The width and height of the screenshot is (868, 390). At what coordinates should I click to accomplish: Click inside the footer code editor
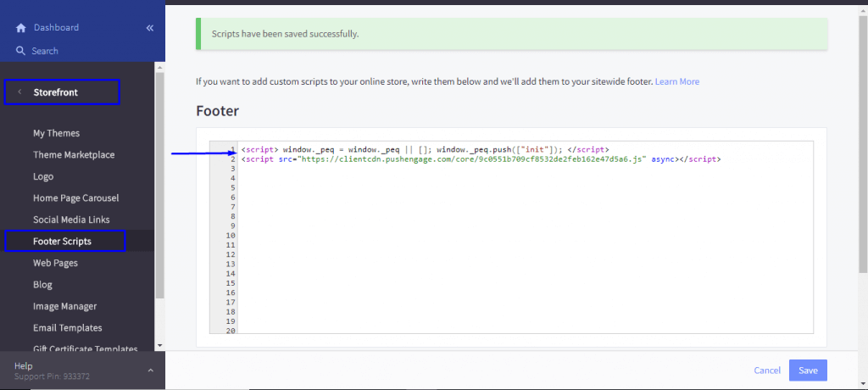[x=525, y=237]
